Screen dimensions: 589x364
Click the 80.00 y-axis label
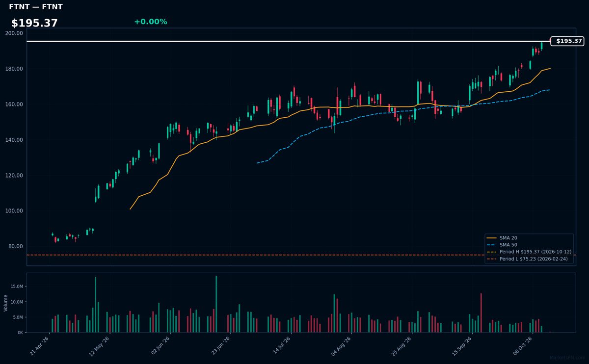[x=16, y=247]
